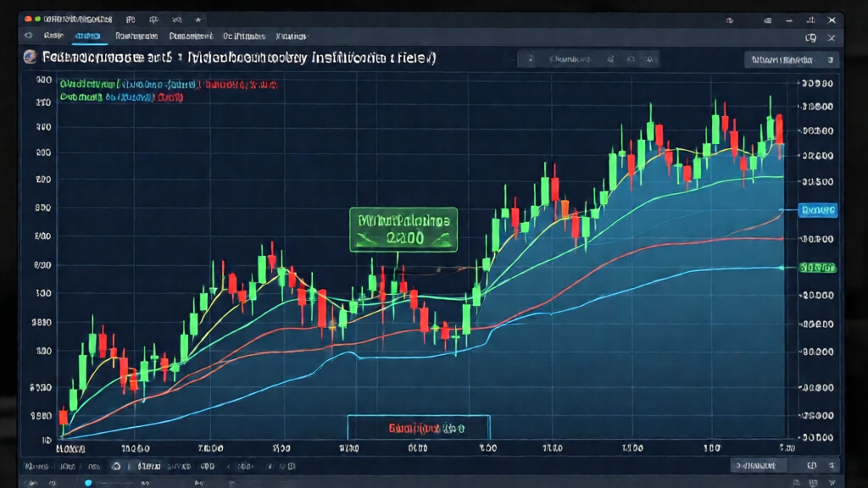Expand the dropdown box at bottom right toolbar

[758, 466]
